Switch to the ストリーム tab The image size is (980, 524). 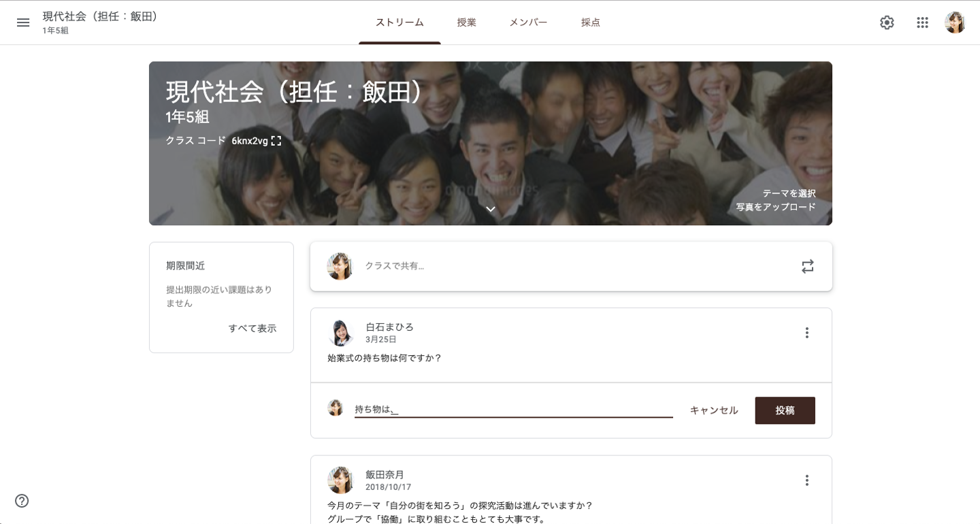(399, 22)
